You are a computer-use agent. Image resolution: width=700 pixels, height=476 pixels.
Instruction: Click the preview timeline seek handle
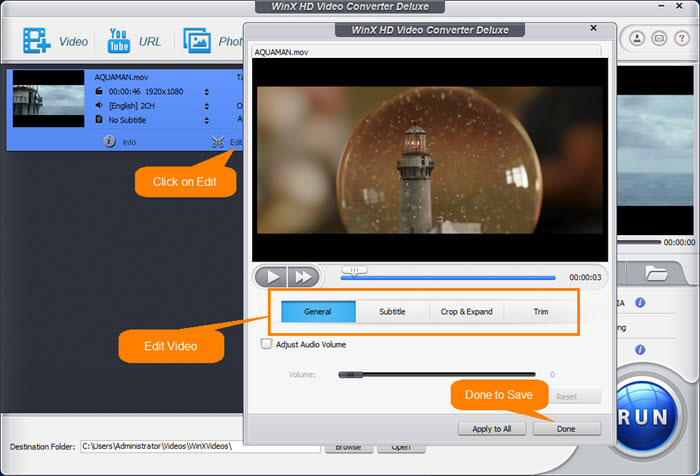tap(354, 271)
